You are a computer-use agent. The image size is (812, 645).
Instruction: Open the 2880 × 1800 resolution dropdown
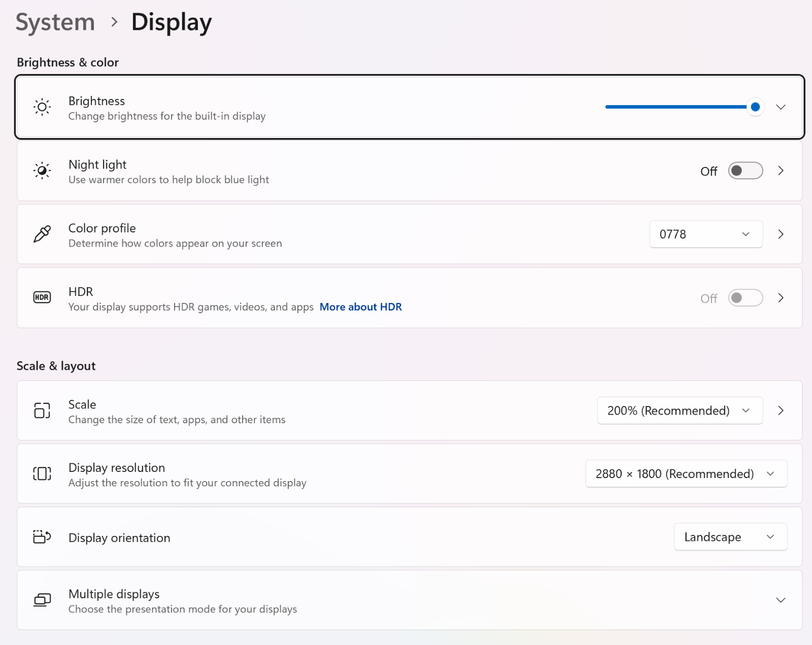[x=686, y=473]
